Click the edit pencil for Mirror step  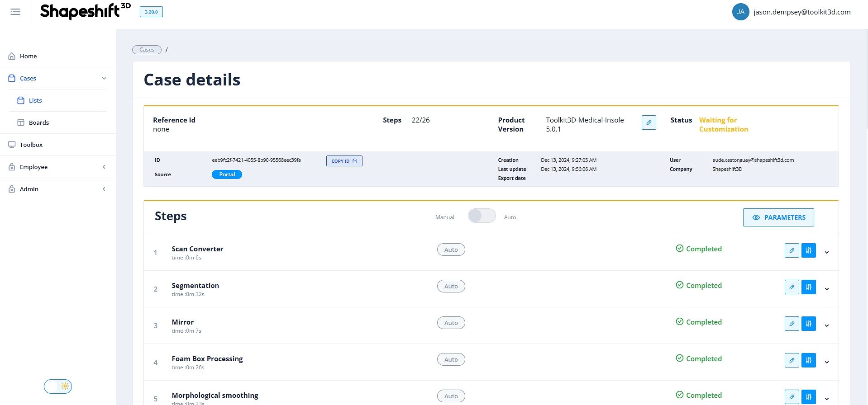pyautogui.click(x=792, y=324)
